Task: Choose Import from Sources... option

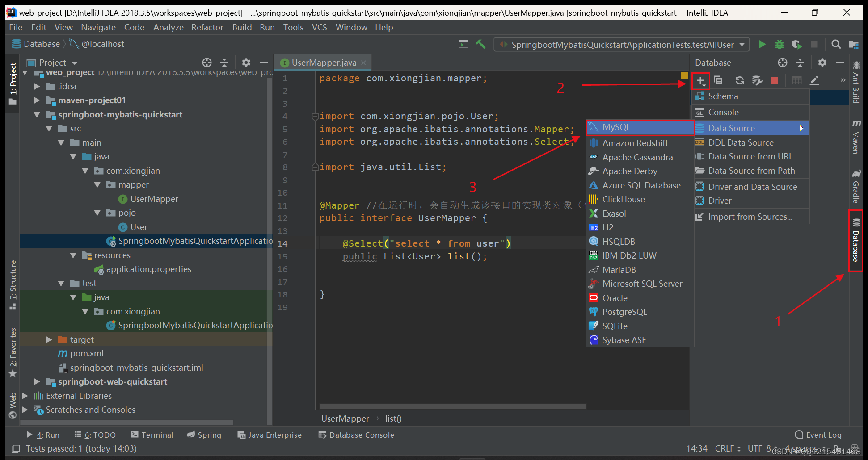Action: [752, 217]
